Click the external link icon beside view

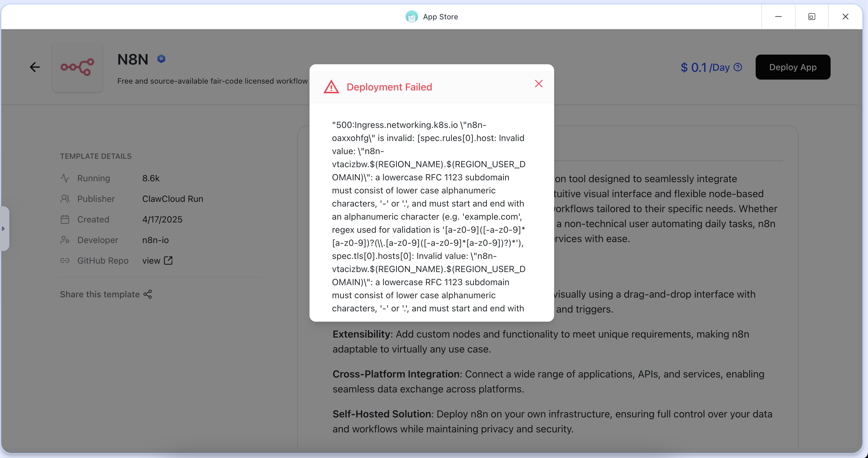pyautogui.click(x=168, y=261)
